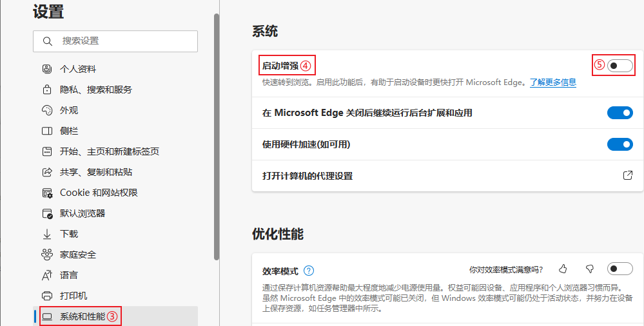Click the thumbs down feedback icon
Image resolution: width=644 pixels, height=326 pixels.
(x=589, y=269)
